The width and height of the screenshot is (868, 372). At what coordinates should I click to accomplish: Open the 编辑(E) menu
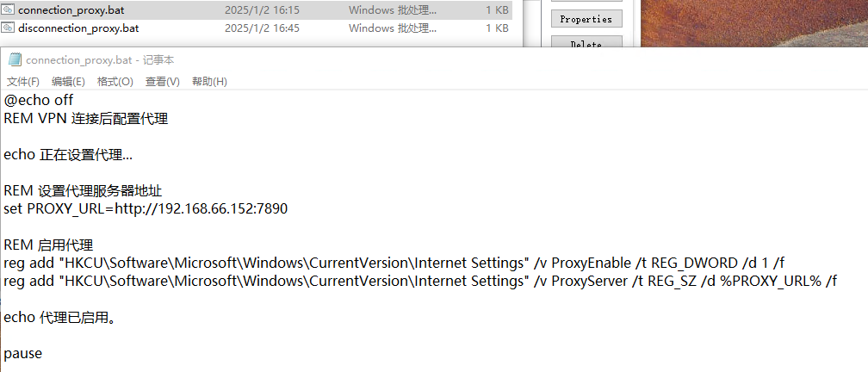(x=68, y=82)
